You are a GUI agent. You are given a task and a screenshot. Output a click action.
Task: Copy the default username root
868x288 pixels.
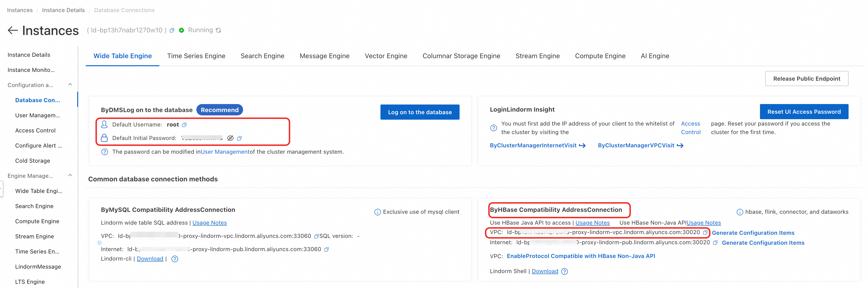184,125
